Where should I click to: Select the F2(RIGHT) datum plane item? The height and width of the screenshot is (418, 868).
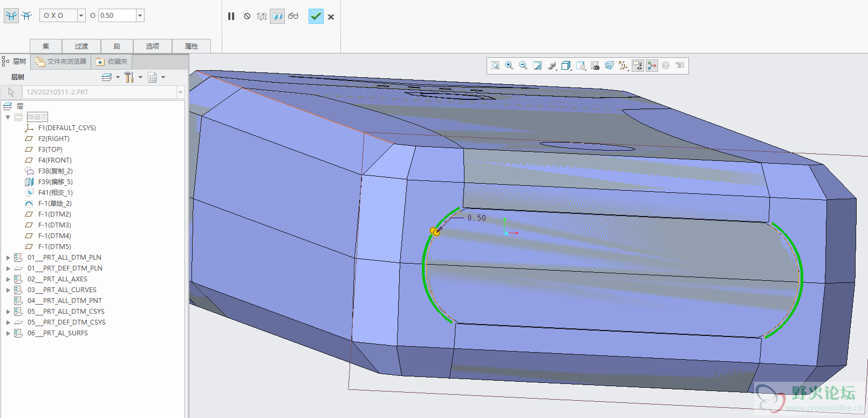coord(54,139)
